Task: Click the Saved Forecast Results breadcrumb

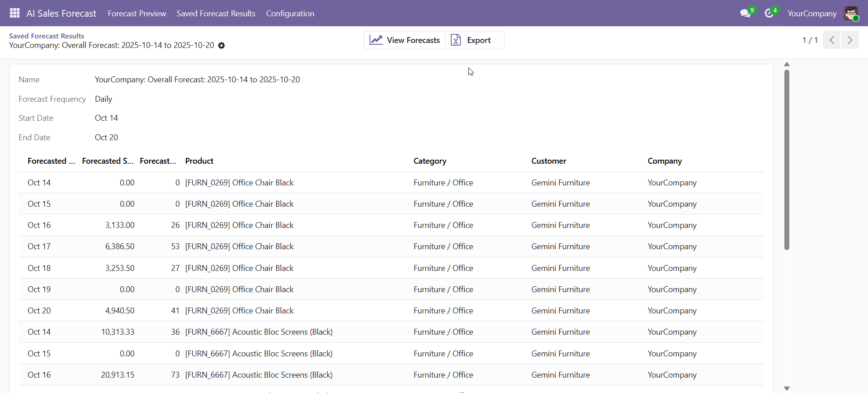Action: pos(47,36)
